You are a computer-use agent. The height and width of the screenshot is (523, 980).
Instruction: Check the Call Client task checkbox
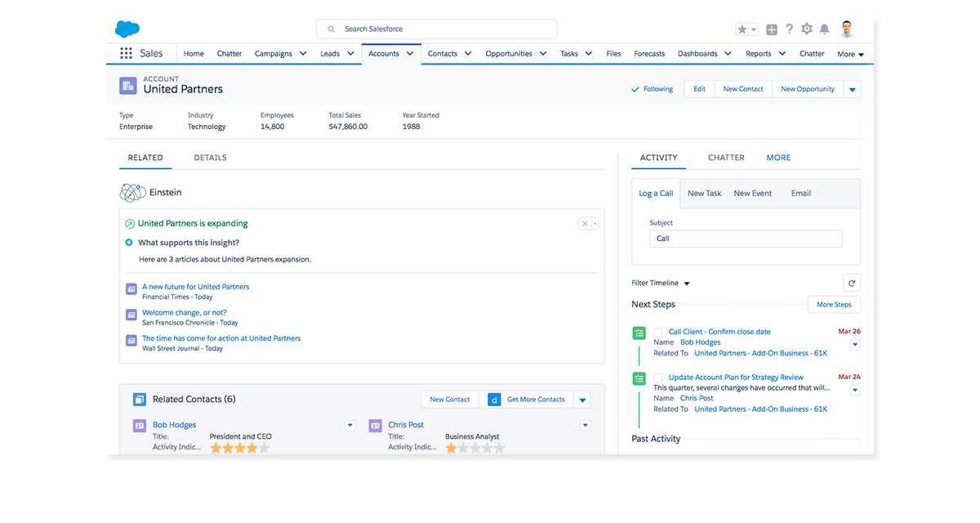[657, 333]
